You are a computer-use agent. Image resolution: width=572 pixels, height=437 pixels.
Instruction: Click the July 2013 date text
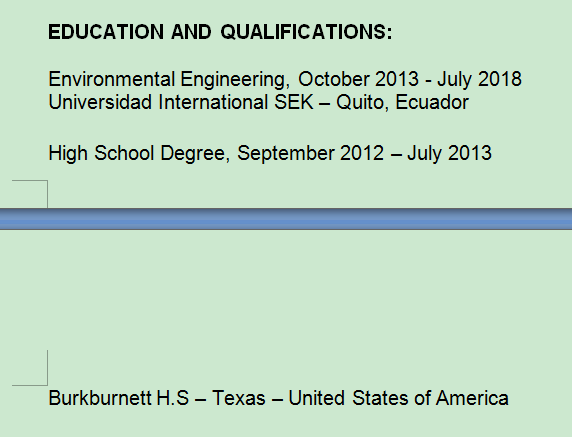[x=449, y=153]
